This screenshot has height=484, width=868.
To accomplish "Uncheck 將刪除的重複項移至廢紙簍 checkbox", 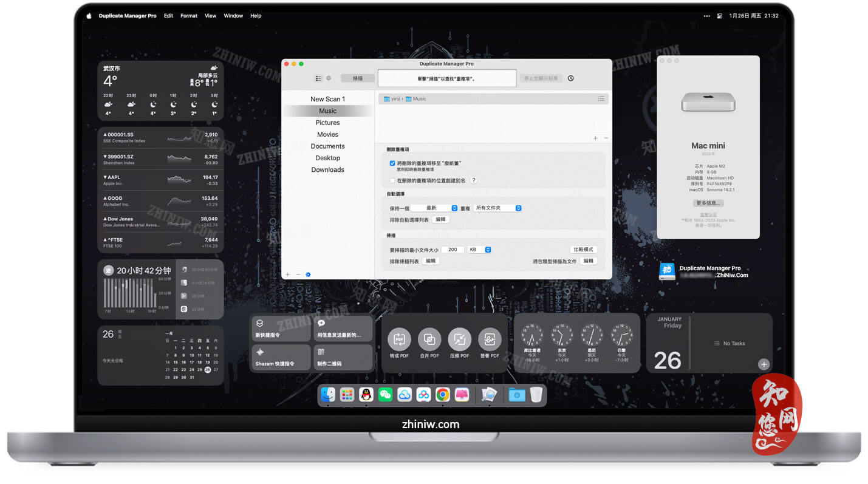I will (392, 163).
